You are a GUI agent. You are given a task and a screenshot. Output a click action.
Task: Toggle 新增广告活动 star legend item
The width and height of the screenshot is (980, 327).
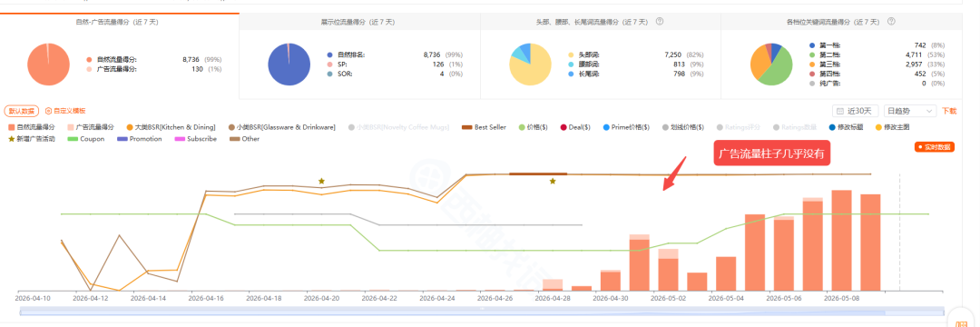pyautogui.click(x=31, y=139)
